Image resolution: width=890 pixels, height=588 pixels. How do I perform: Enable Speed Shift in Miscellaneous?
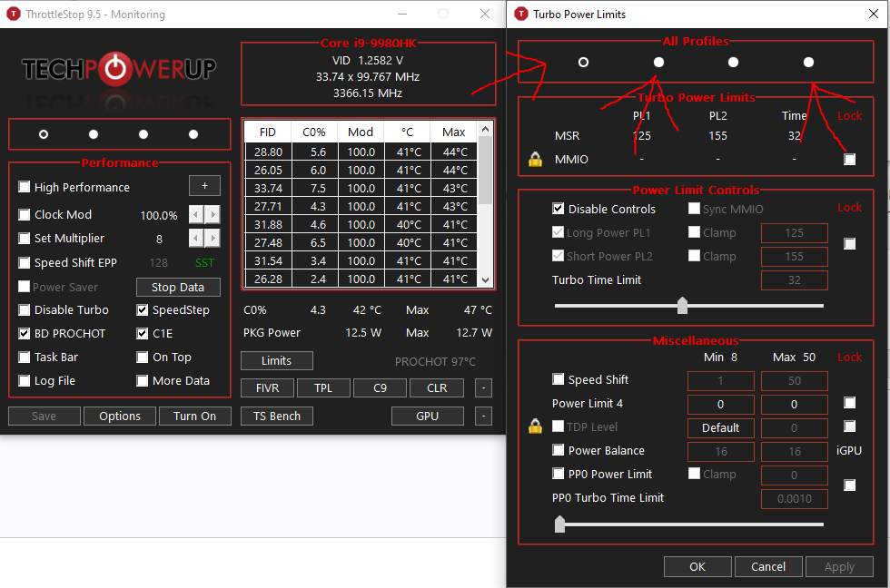click(x=558, y=378)
